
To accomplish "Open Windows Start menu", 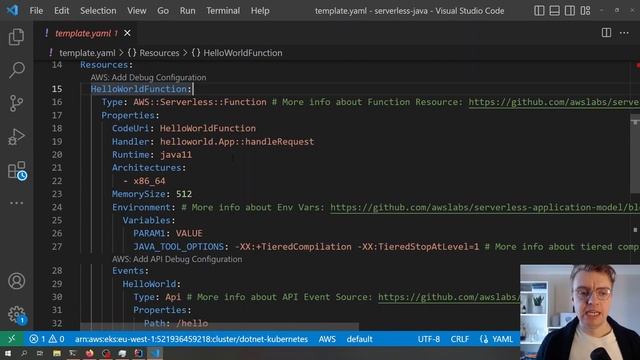I will pos(8,353).
